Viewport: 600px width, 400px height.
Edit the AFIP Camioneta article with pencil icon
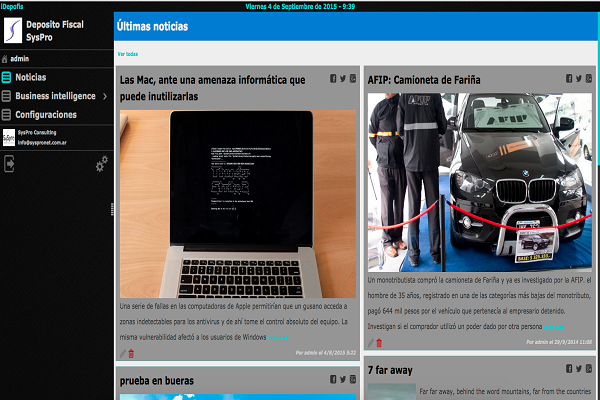[x=371, y=343]
